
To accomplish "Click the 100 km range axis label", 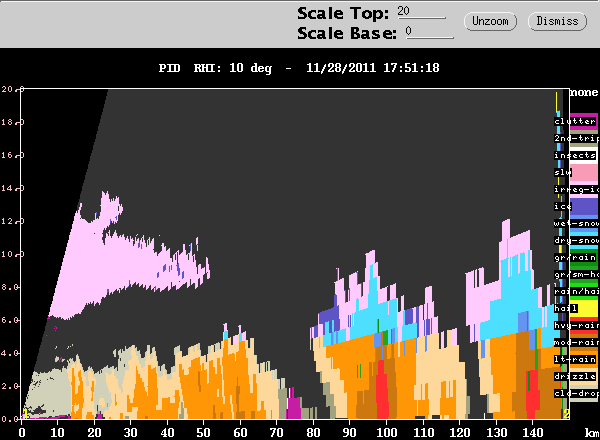I will tap(386, 433).
